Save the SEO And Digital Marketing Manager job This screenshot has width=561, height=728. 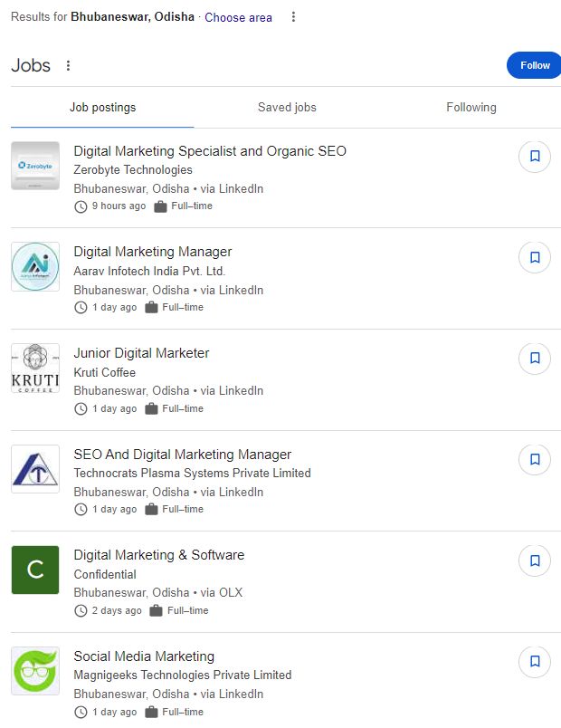pyautogui.click(x=534, y=459)
